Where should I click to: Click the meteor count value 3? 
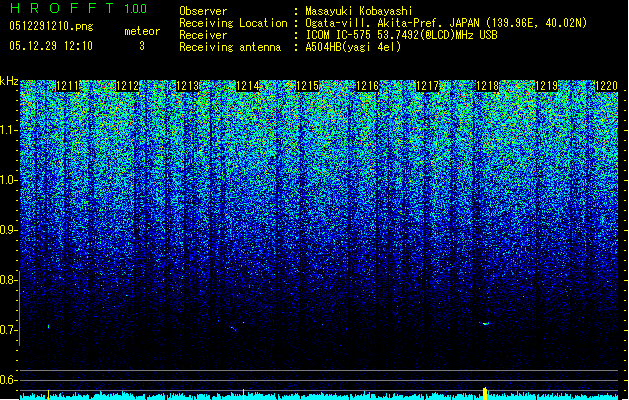pyautogui.click(x=142, y=46)
